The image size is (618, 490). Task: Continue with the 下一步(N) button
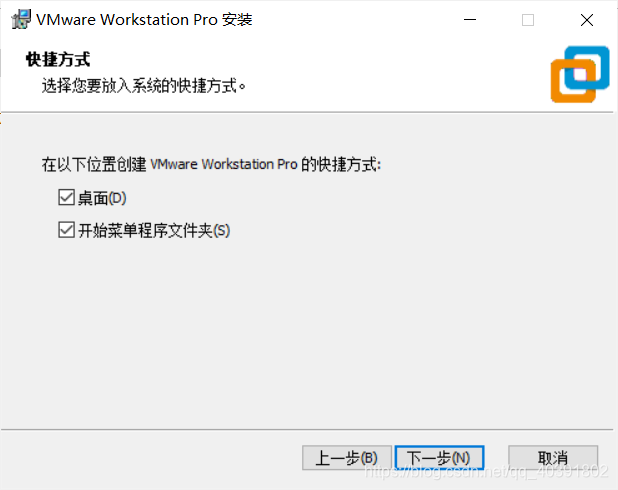coord(439,458)
